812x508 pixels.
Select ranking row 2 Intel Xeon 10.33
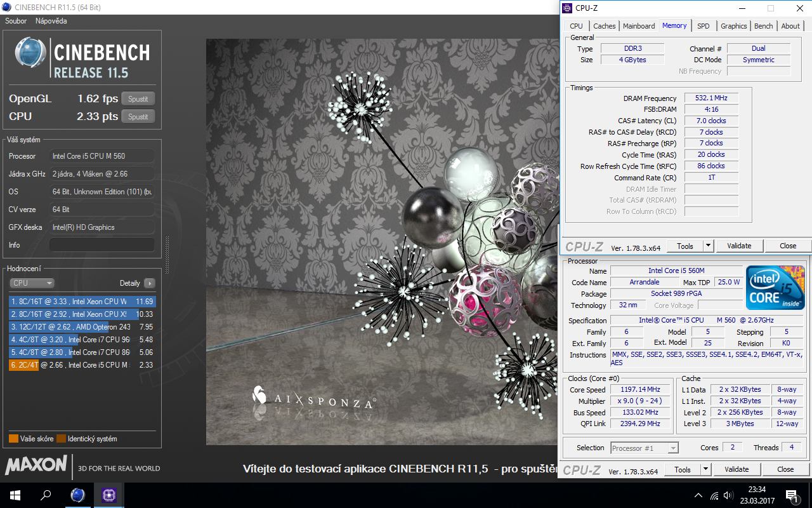coord(82,314)
